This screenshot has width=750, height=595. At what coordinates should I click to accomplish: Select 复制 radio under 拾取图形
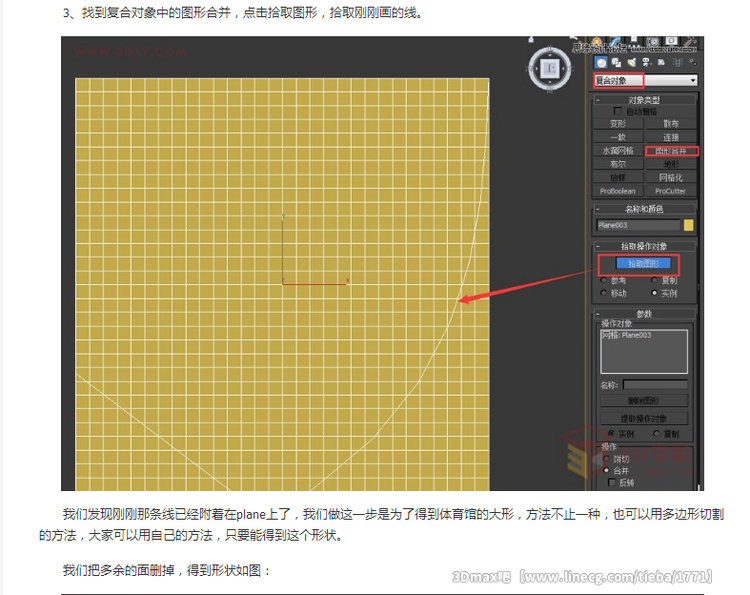tap(655, 280)
